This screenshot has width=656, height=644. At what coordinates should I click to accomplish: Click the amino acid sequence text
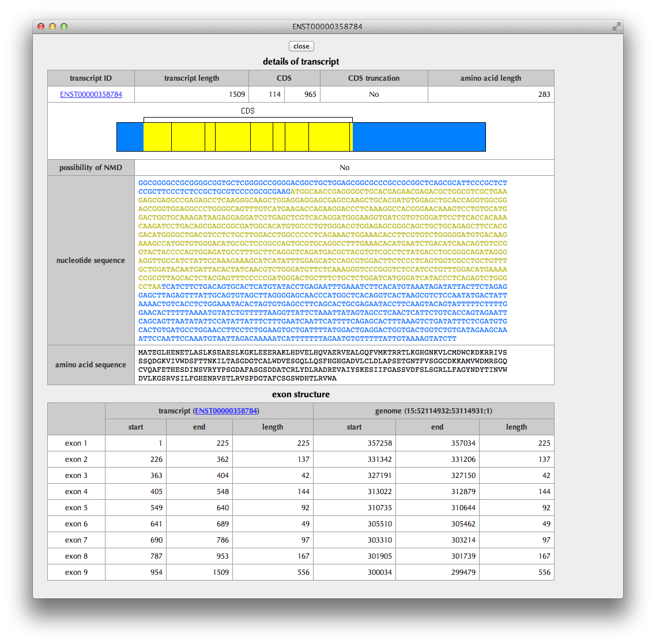point(323,365)
